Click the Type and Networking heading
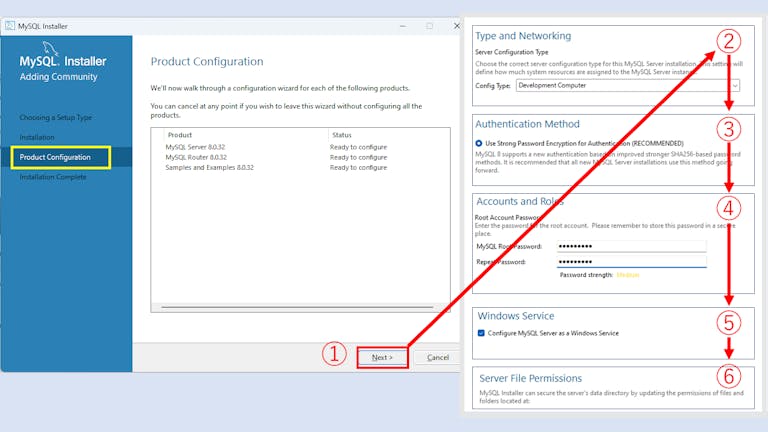Screen dimensions: 768x432 coord(523,36)
